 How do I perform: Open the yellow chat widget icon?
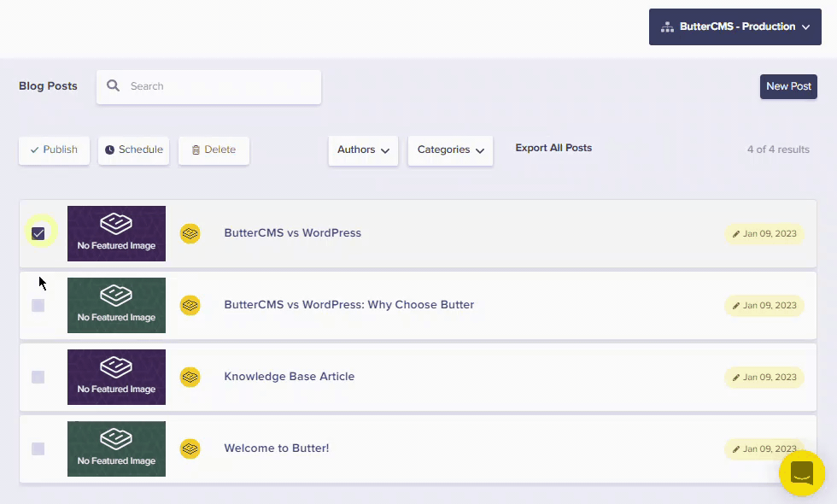tap(802, 472)
